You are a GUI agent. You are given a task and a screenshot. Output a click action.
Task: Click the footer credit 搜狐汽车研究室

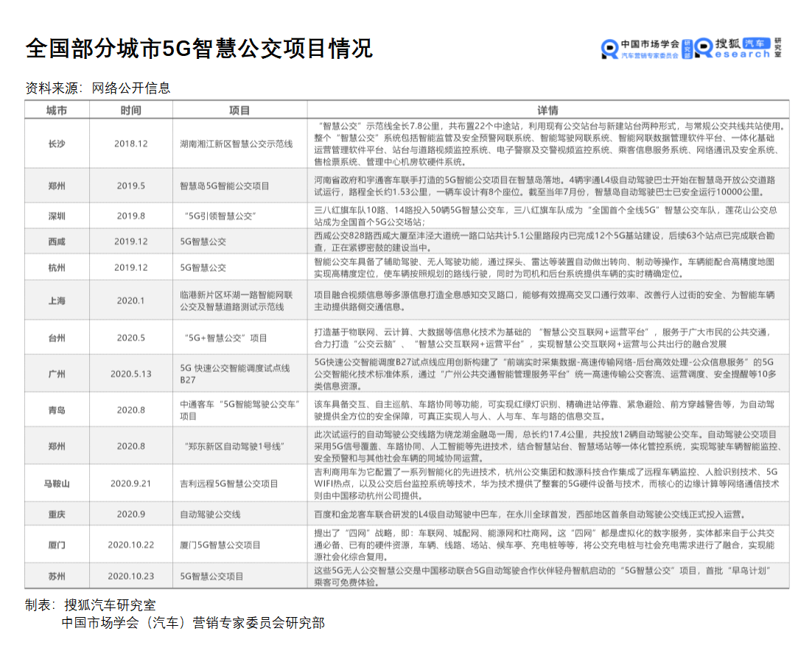coord(110,605)
